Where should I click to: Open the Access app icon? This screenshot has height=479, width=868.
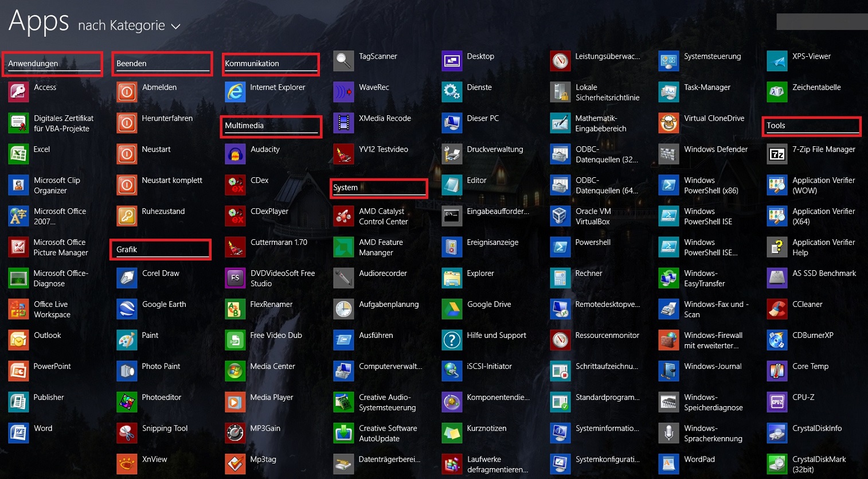(x=18, y=92)
